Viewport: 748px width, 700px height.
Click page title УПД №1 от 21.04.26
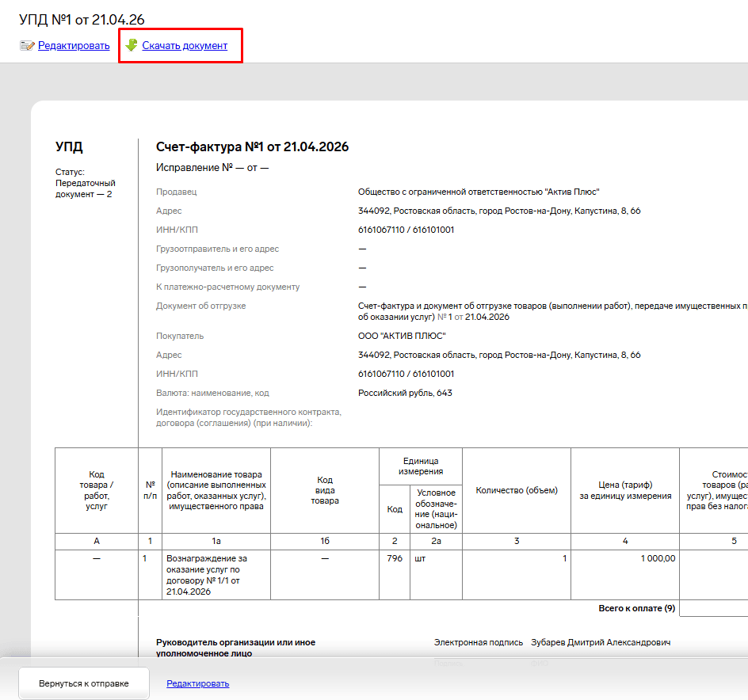coord(82,19)
